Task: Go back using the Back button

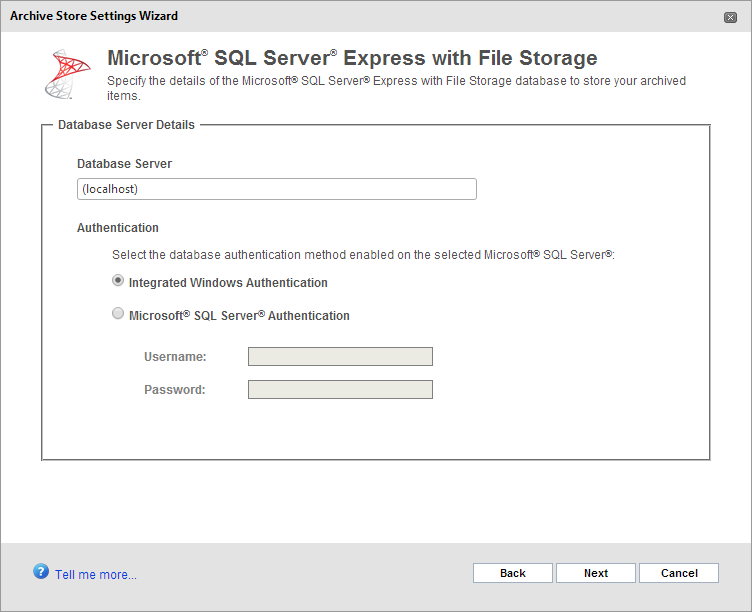Action: [x=512, y=573]
